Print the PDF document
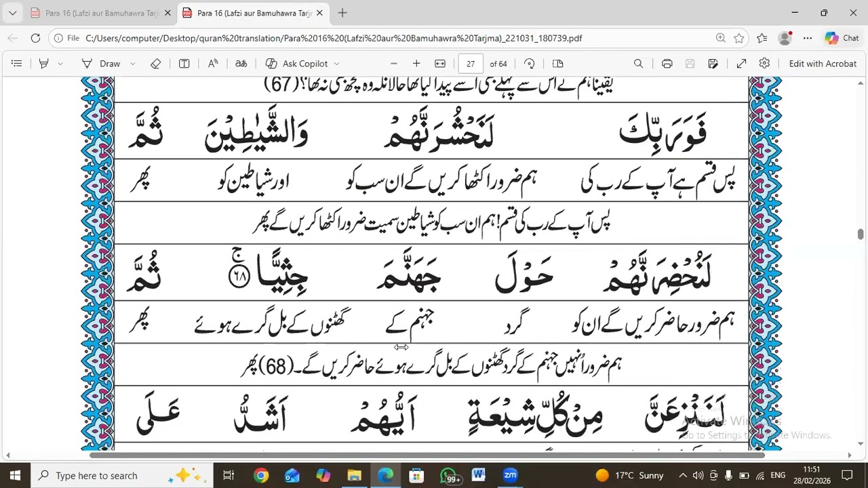The height and width of the screenshot is (488, 868). click(x=667, y=64)
